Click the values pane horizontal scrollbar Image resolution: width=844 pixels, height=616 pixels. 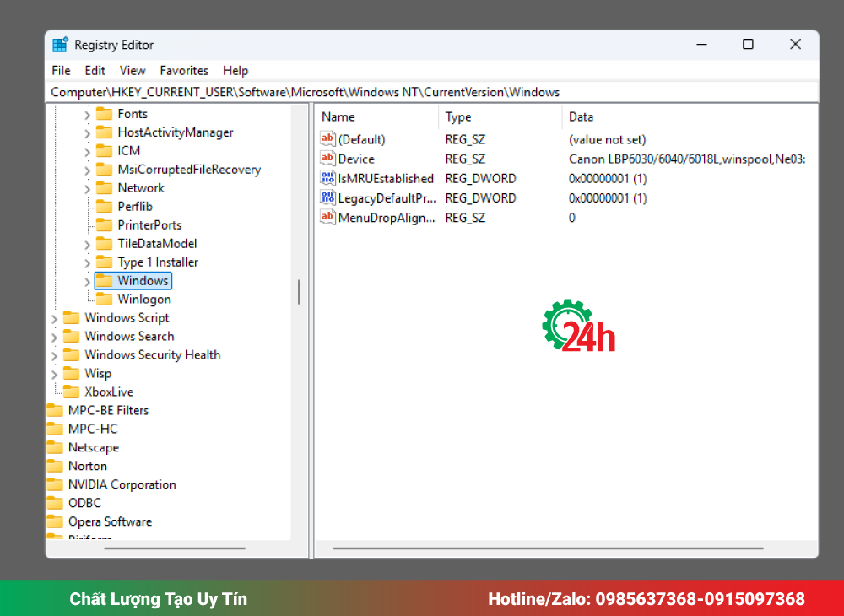pyautogui.click(x=548, y=548)
